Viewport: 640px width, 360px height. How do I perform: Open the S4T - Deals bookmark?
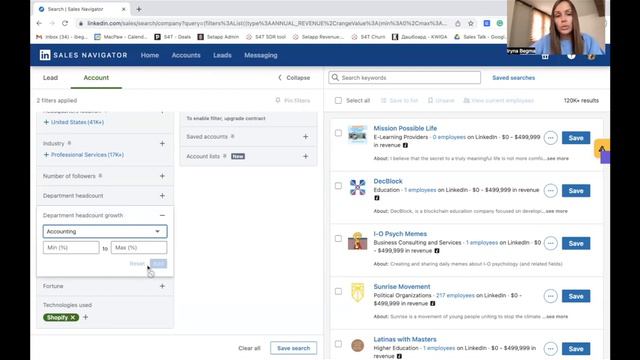click(172, 37)
